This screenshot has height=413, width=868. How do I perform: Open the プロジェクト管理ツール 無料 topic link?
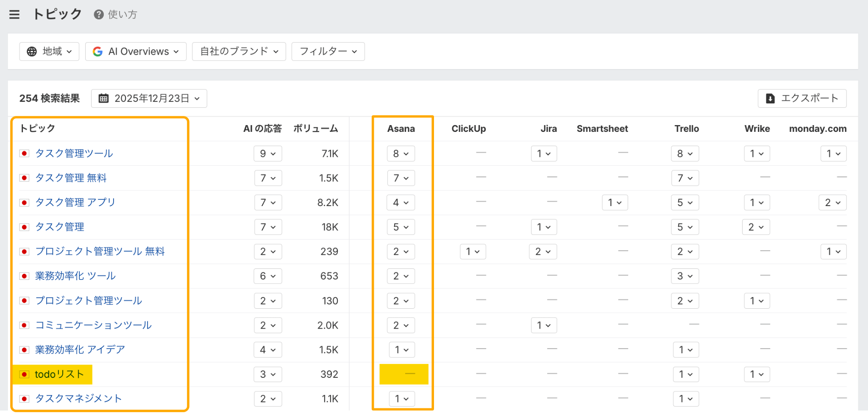[100, 251]
